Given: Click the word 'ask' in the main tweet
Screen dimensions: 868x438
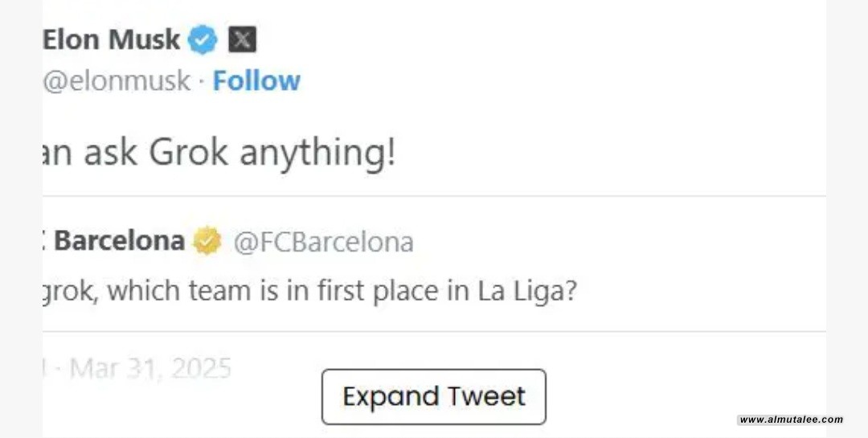Looking at the screenshot, I should click(110, 152).
